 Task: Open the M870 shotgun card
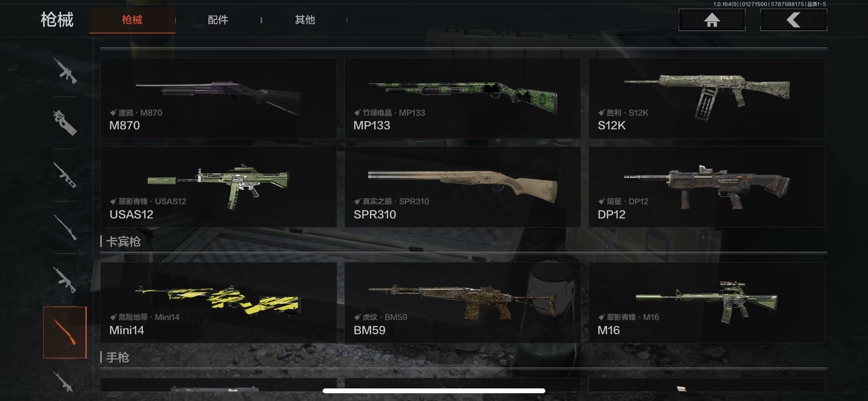(218, 98)
